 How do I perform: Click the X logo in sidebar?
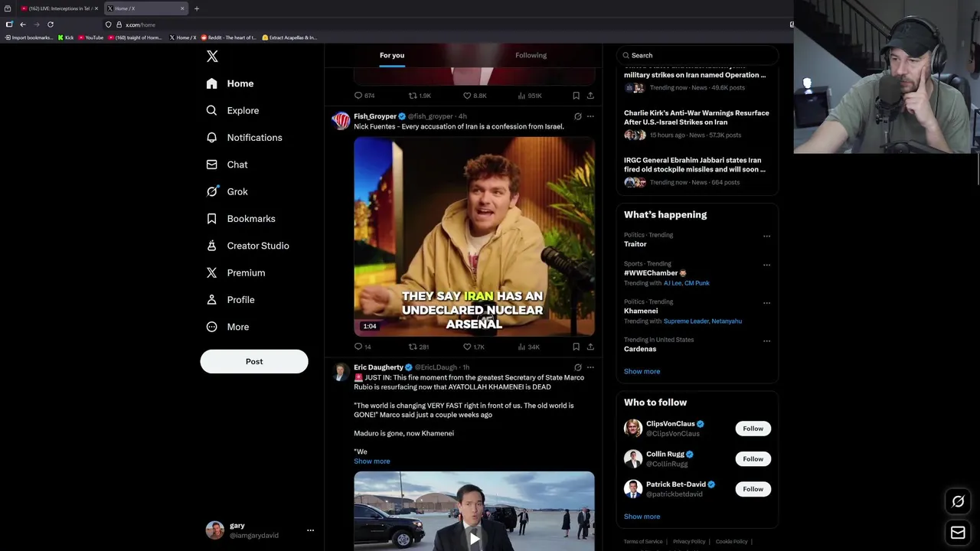point(212,56)
